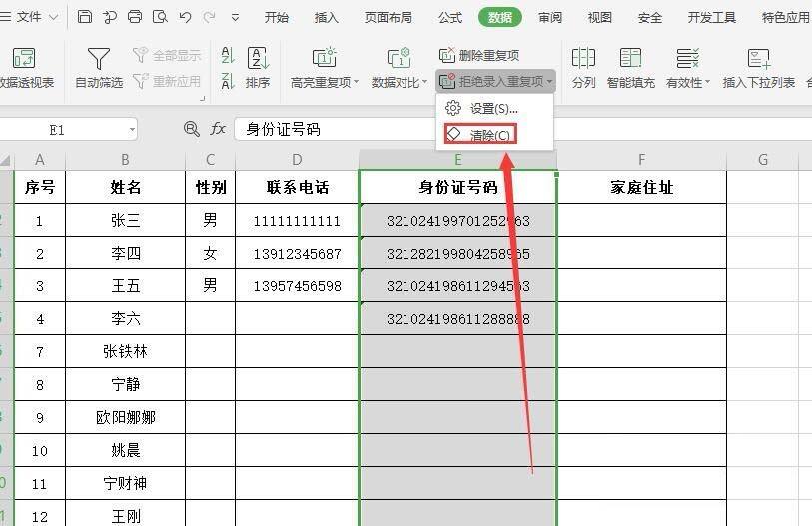Screen dimensions: 812x526
Task: Click the 排序 sort icon
Action: tap(258, 58)
